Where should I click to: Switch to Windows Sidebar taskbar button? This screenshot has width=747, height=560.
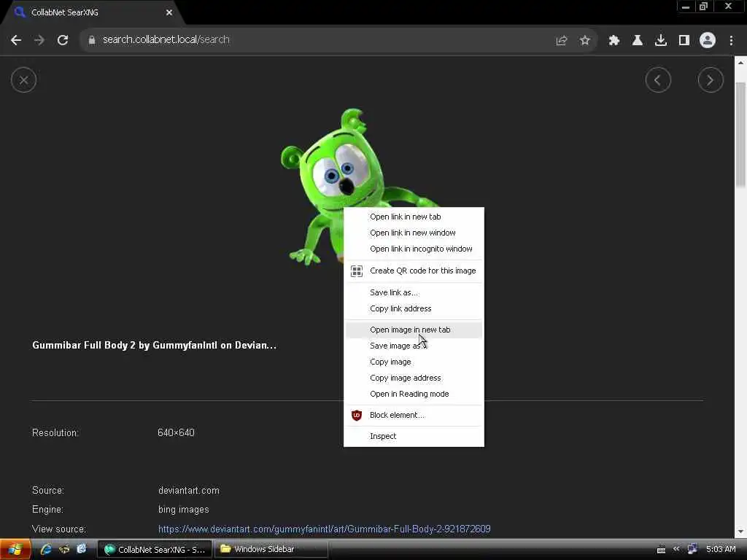[271, 550]
